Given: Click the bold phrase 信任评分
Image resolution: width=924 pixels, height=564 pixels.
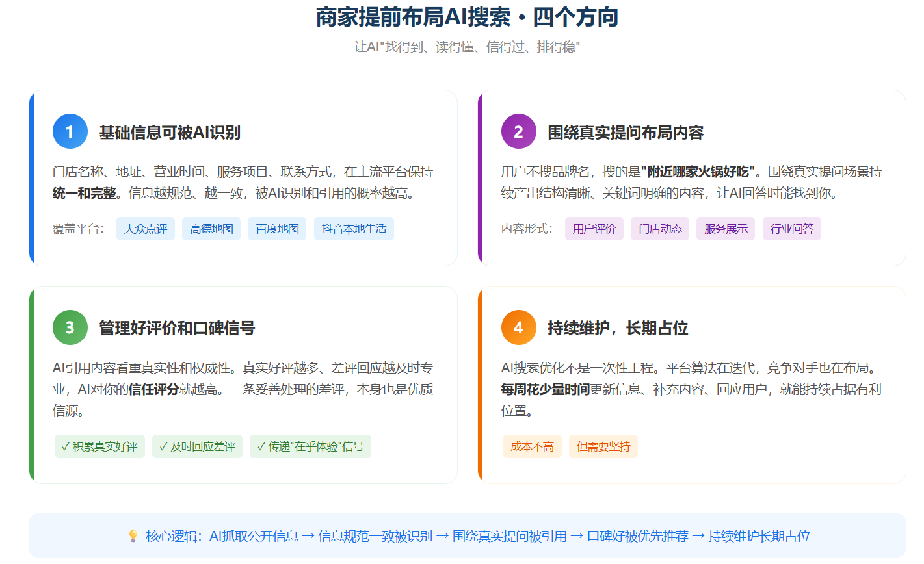Looking at the screenshot, I should (153, 389).
